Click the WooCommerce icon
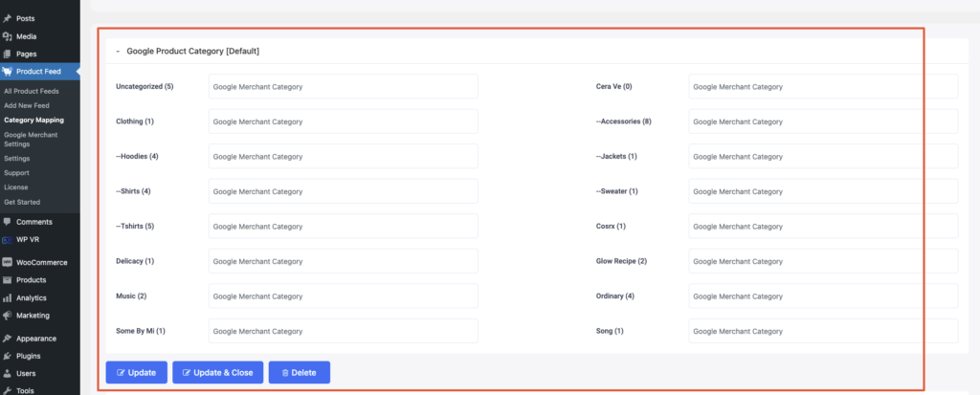 [x=8, y=262]
